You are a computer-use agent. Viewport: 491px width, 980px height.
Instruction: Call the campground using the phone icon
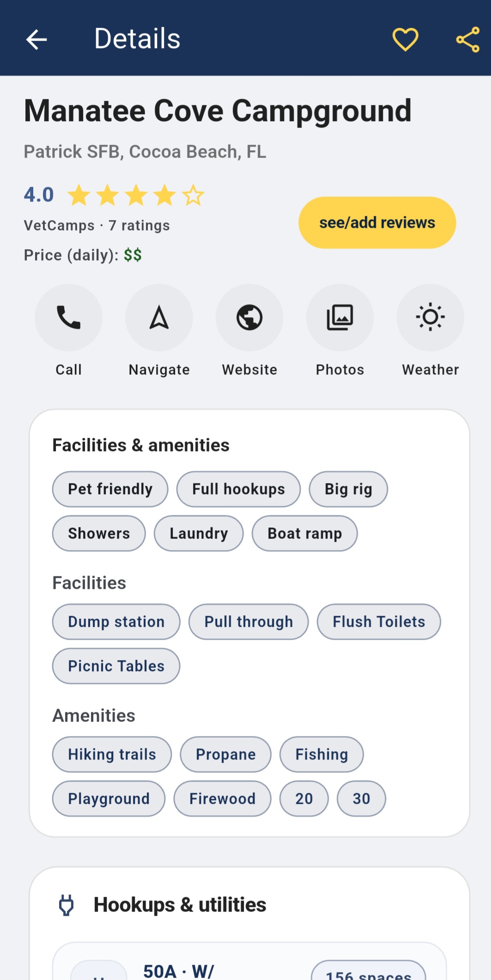point(68,318)
